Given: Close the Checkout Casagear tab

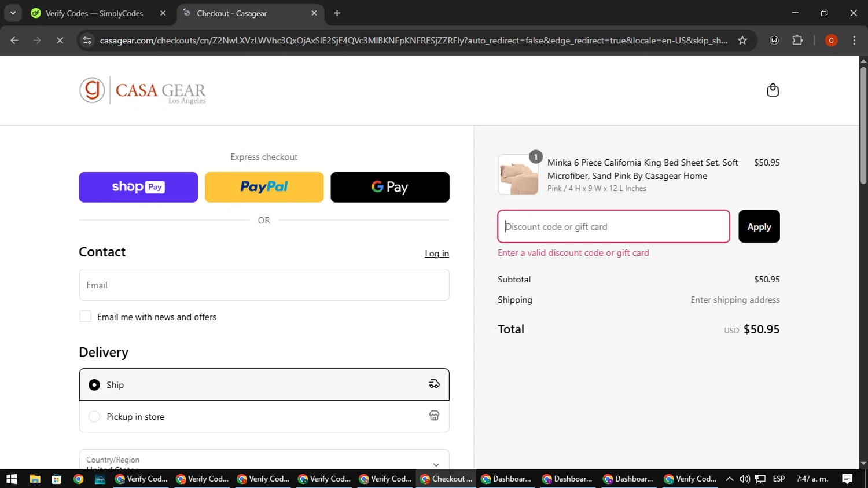Looking at the screenshot, I should 314,13.
